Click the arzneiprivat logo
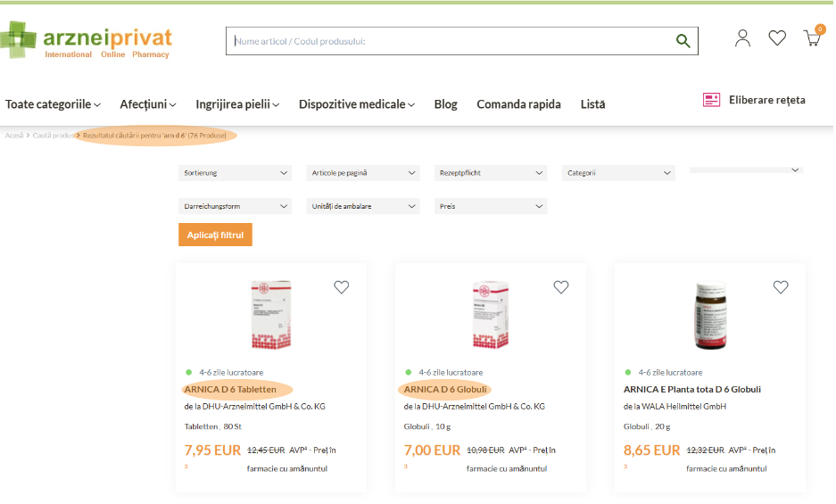 [x=87, y=41]
